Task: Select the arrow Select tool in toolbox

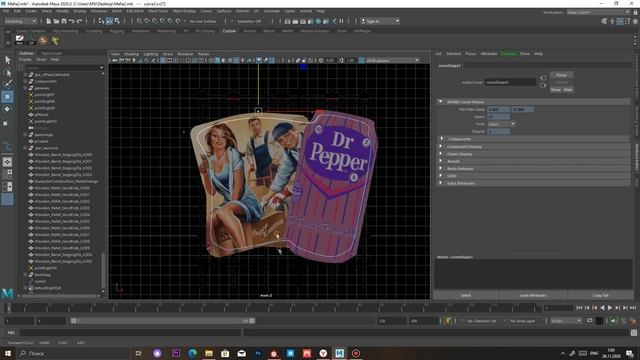Action: point(7,60)
